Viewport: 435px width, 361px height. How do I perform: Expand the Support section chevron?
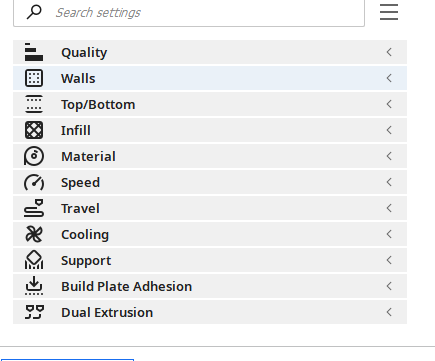389,260
